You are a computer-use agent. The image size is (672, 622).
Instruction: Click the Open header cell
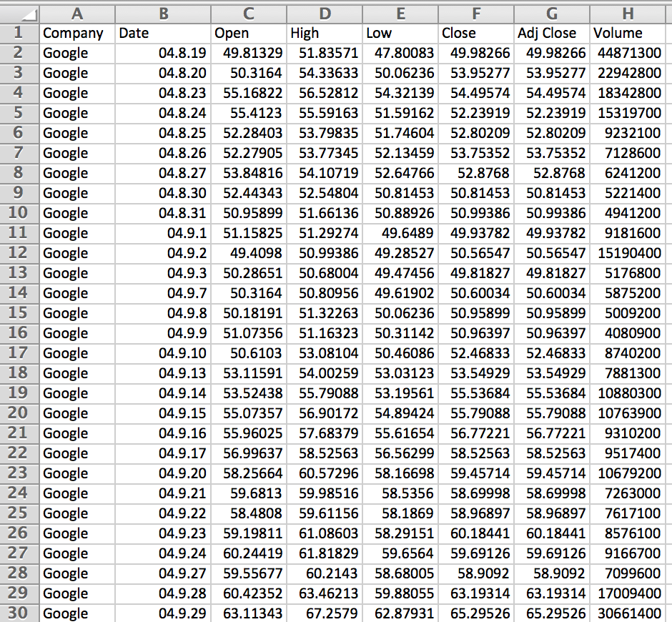(x=249, y=33)
